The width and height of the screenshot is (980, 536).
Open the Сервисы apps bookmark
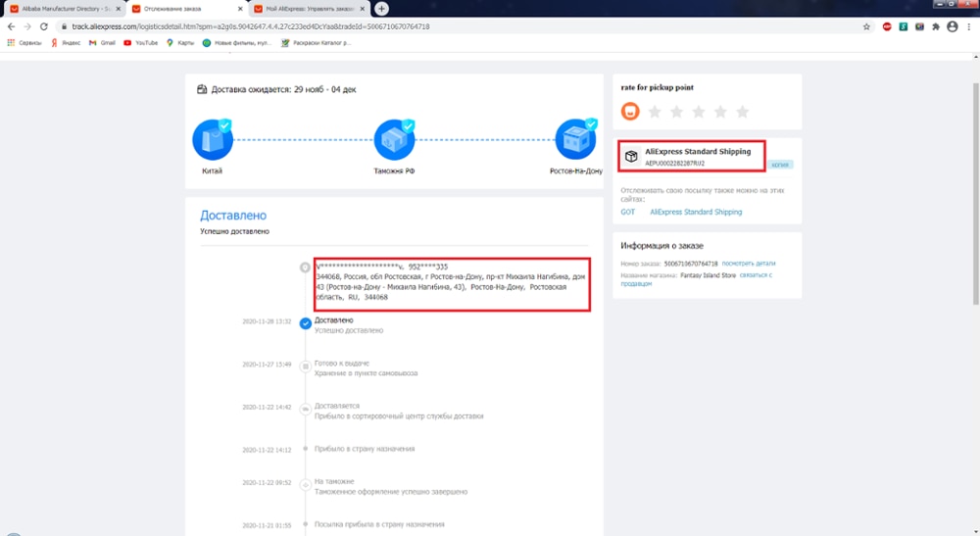[24, 43]
